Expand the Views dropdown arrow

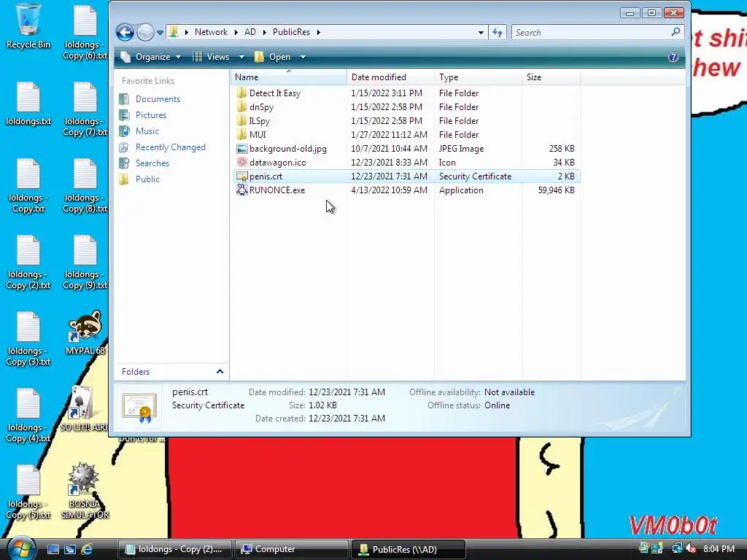tap(241, 57)
